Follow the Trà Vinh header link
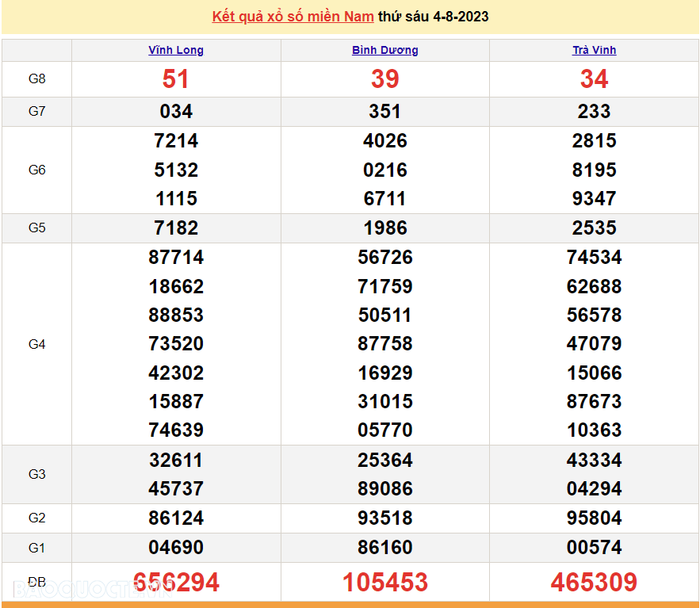 click(594, 50)
